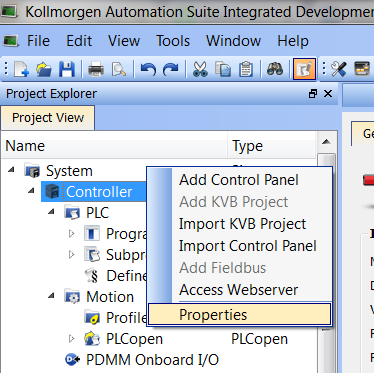Choose Access Webserver from context menu
This screenshot has width=374, height=373.
[x=239, y=290]
